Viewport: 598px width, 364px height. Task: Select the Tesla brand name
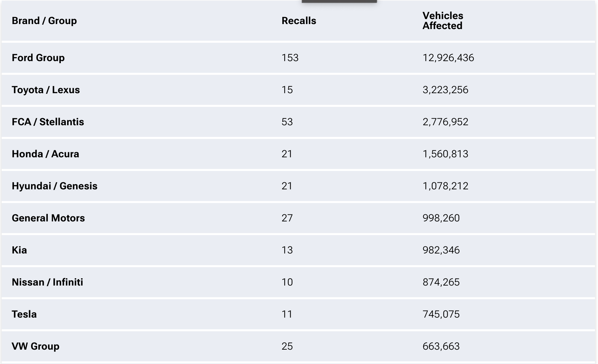[x=24, y=314]
